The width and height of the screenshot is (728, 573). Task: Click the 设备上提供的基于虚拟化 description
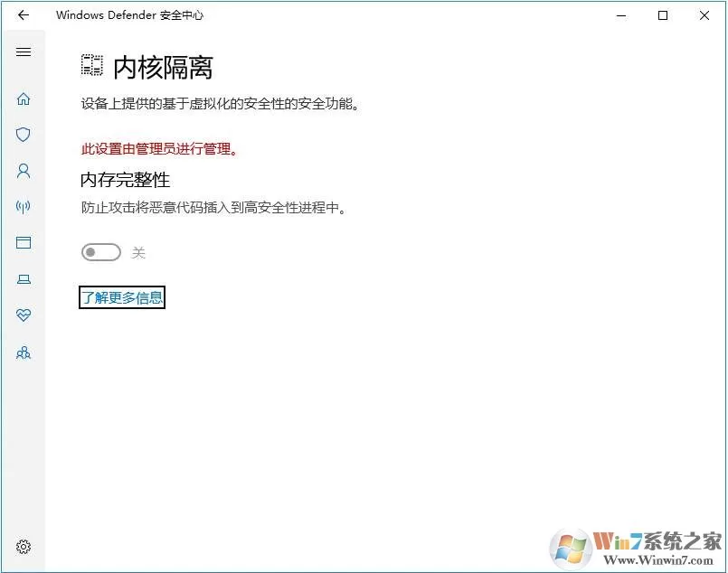(221, 103)
